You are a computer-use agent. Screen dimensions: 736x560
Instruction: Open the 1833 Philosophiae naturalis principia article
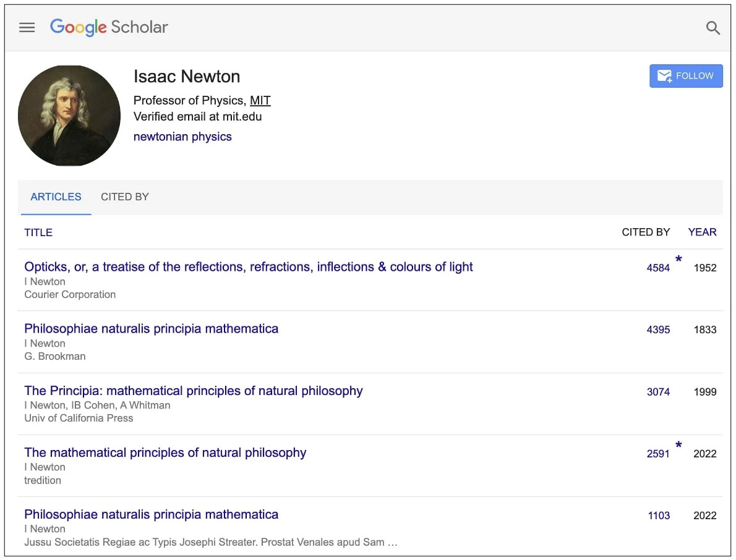[x=151, y=329]
